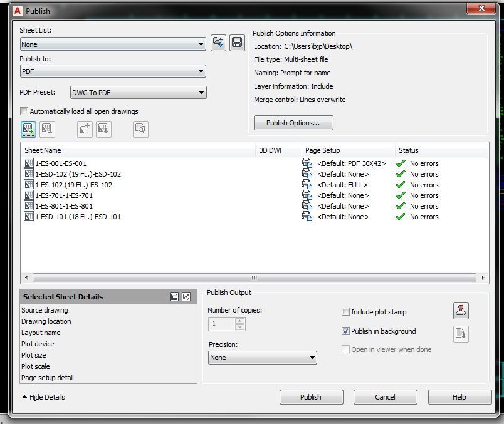504x424 pixels.
Task: Close the Publish dialog
Action: pos(481,9)
